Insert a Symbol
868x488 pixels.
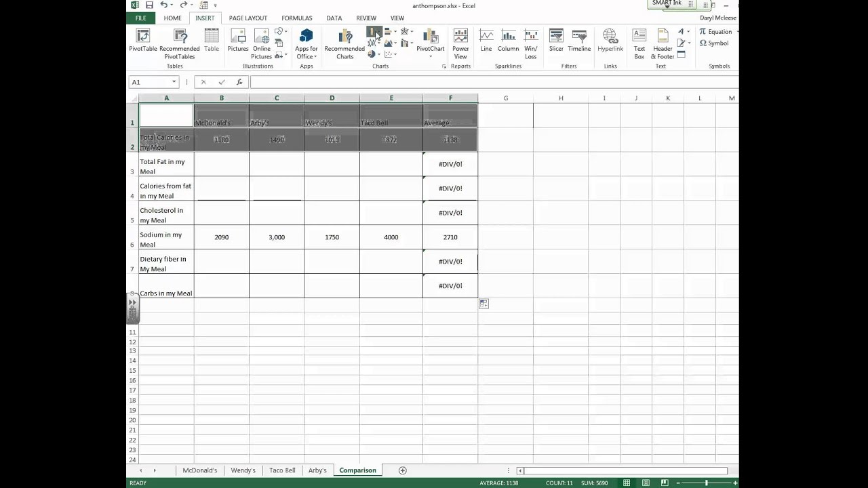(714, 43)
